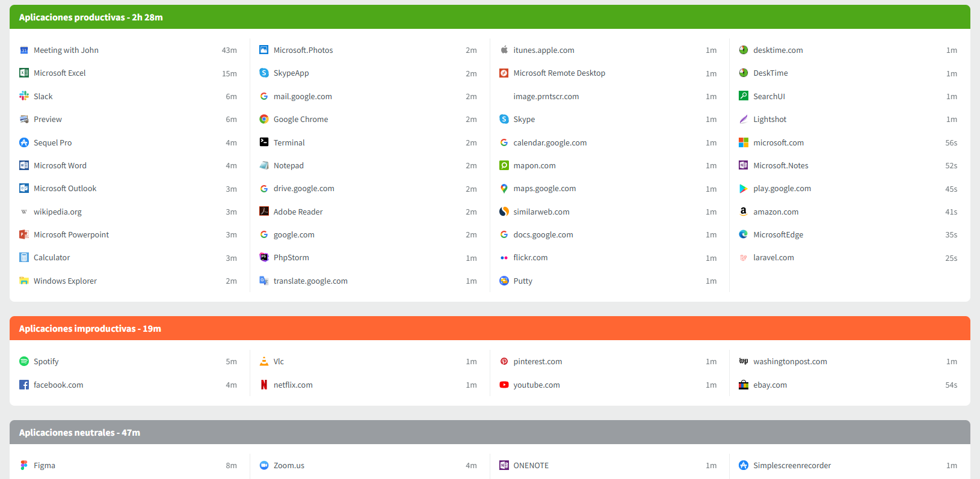The height and width of the screenshot is (479, 980).
Task: Click the Aplicaciones improductivas header
Action: [x=90, y=329]
